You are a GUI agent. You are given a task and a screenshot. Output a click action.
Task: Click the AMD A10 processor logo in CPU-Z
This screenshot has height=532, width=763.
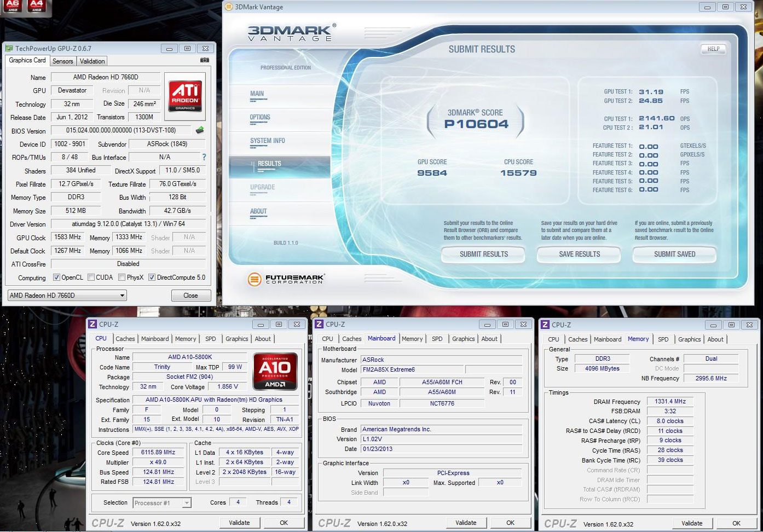275,371
